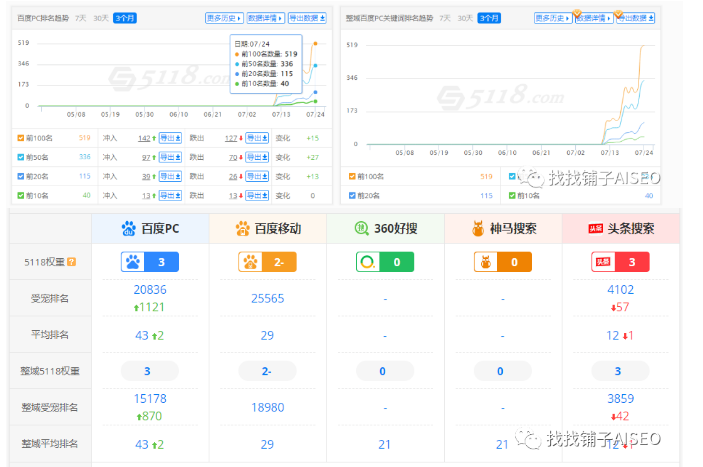
Task: Click 整域5118权重 pill 0 under 360好搜
Action: [385, 371]
